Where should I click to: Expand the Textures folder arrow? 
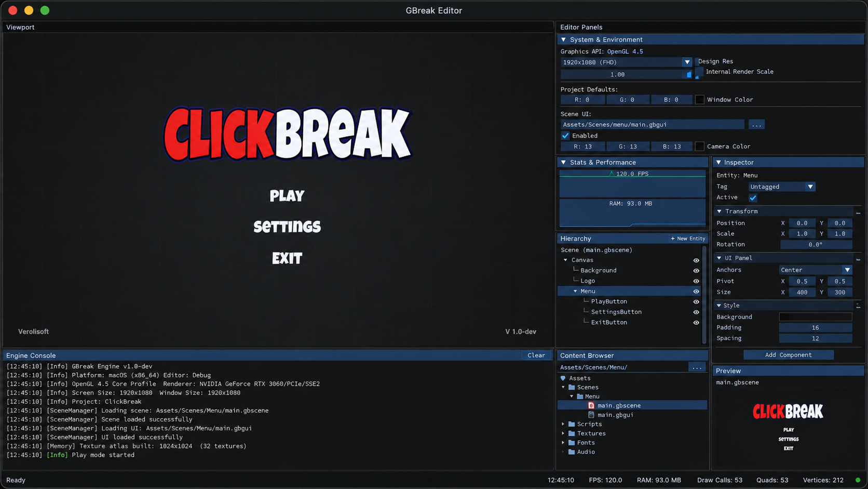(x=563, y=433)
